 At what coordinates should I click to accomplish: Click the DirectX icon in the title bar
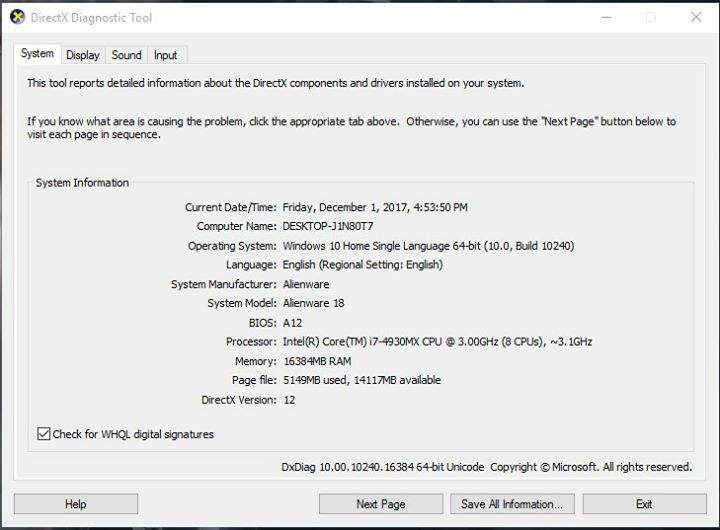tap(17, 17)
